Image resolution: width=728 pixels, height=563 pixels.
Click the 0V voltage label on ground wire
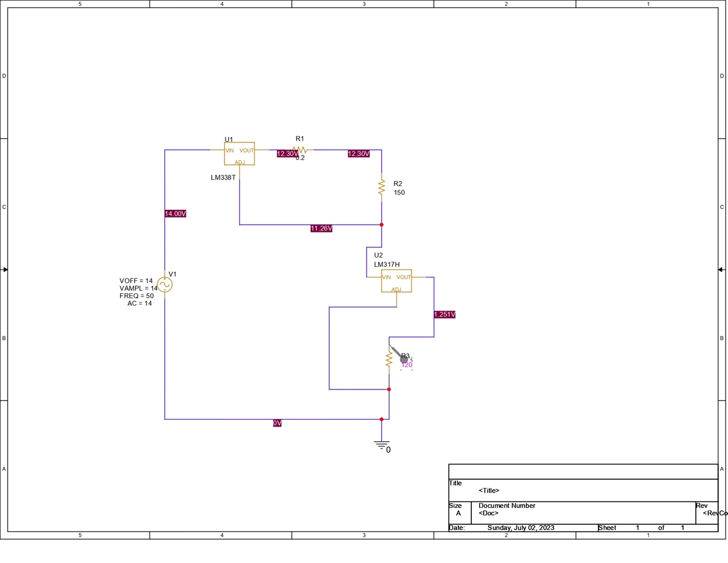tap(277, 423)
